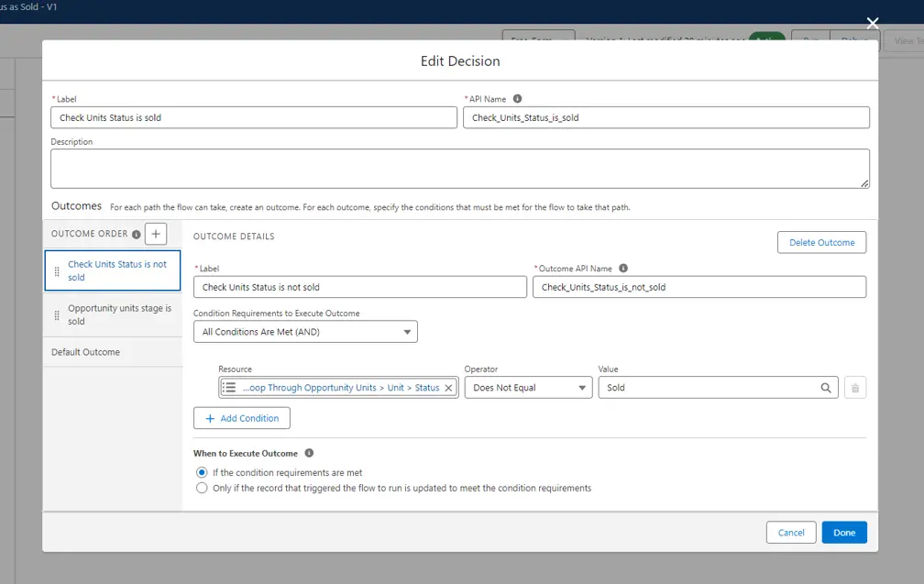The height and width of the screenshot is (584, 924).
Task: Close the Edit Decision dialog with X
Action: click(873, 23)
